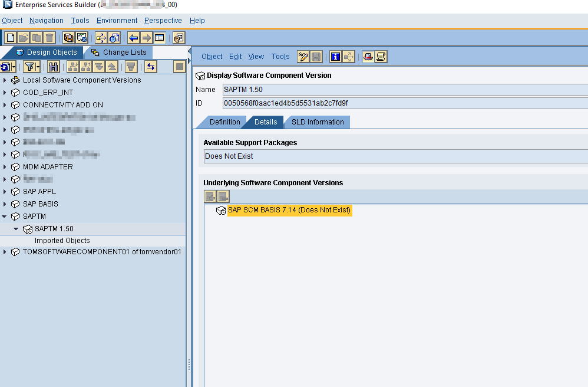Open the editor's View menu
The width and height of the screenshot is (588, 387).
coord(256,57)
